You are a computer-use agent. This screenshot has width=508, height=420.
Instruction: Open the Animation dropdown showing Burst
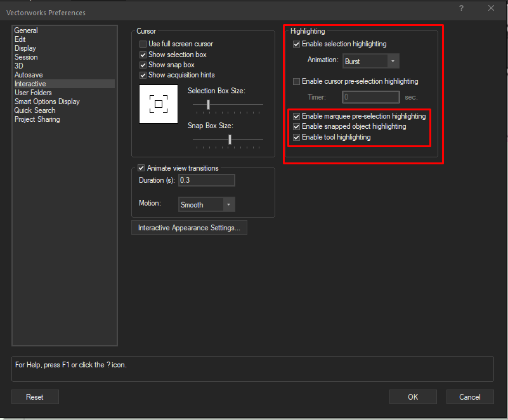[x=370, y=62]
